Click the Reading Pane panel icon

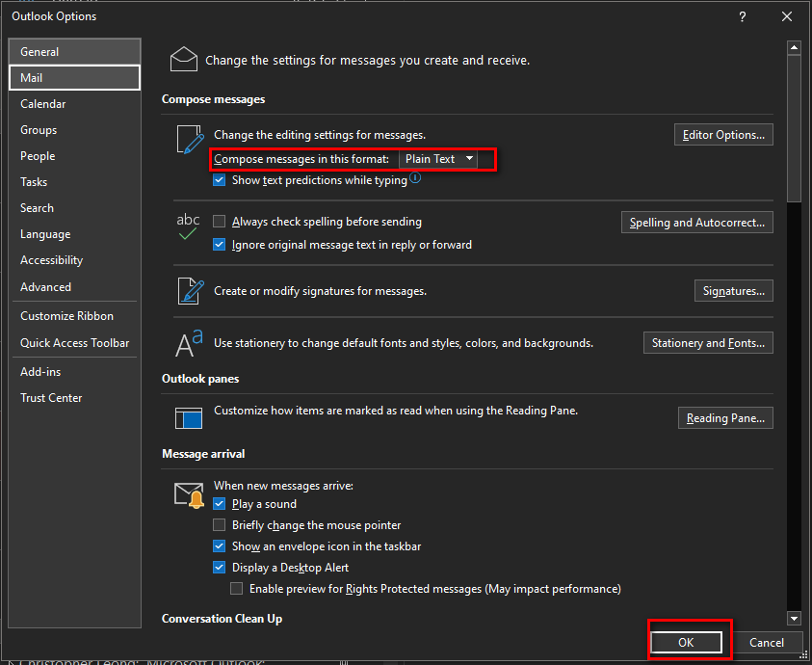(x=189, y=417)
